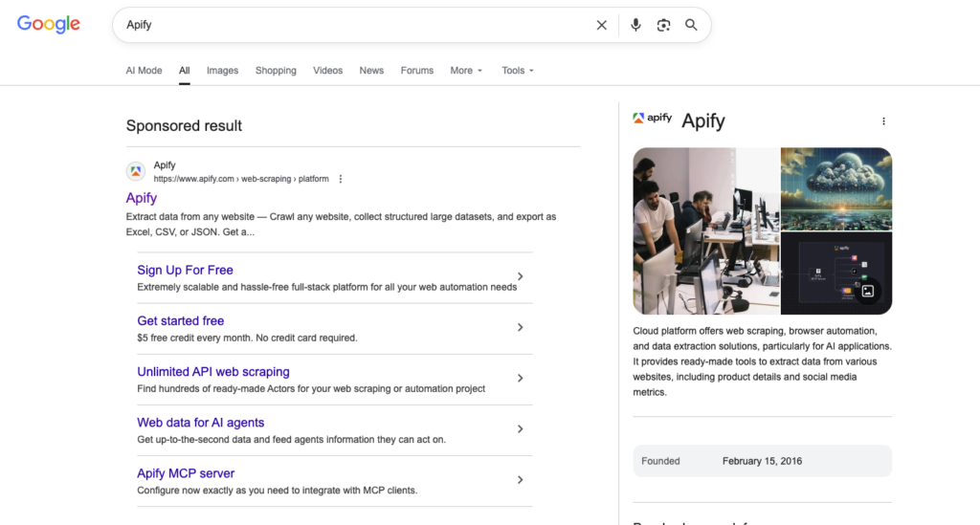Open Unlimited API web scraping link
980x525 pixels.
[213, 371]
